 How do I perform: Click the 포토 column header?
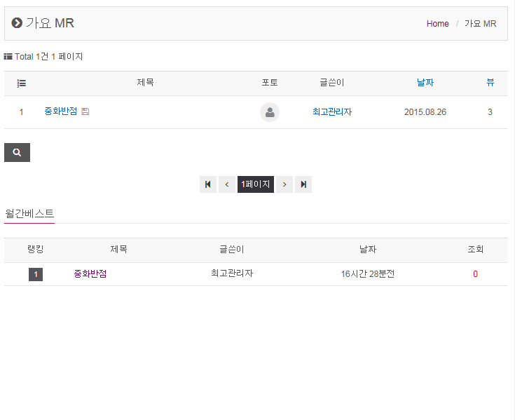(x=270, y=82)
